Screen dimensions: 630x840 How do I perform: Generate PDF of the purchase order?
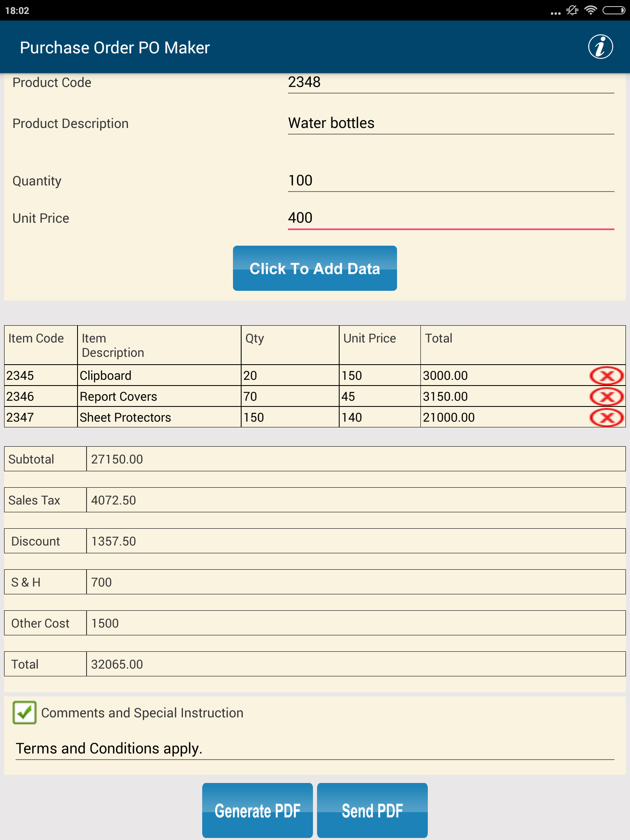click(258, 810)
